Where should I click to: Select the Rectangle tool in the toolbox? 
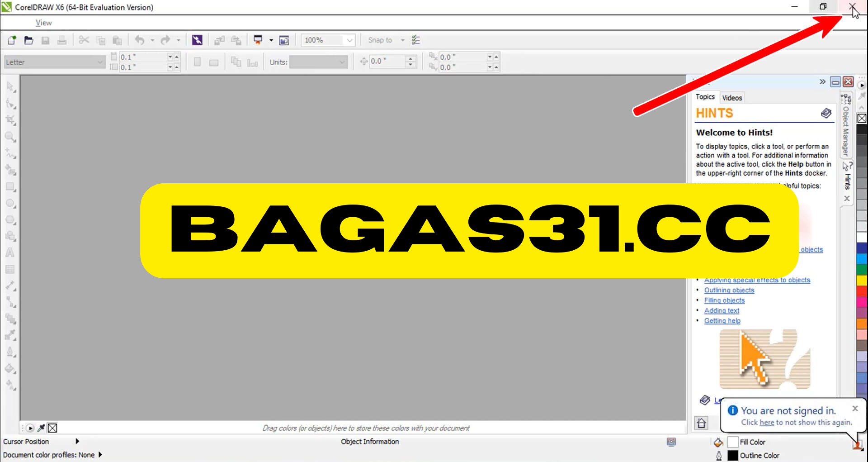coord(10,187)
